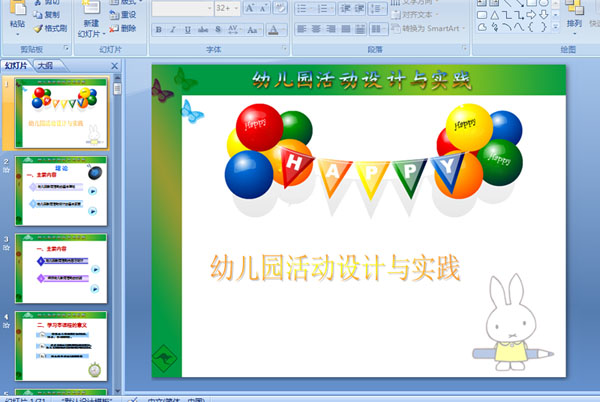Toggle Underline formatting
Screen dimensions: 600x402
(188, 30)
